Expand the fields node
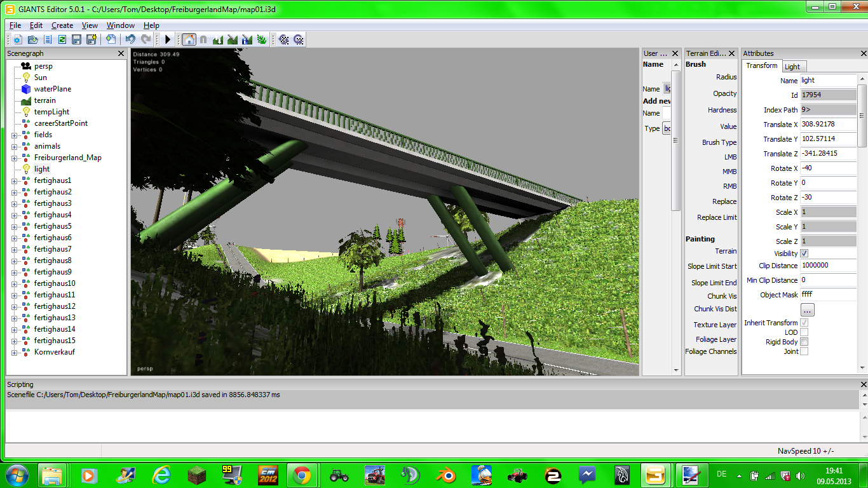The image size is (868, 488). (x=14, y=135)
